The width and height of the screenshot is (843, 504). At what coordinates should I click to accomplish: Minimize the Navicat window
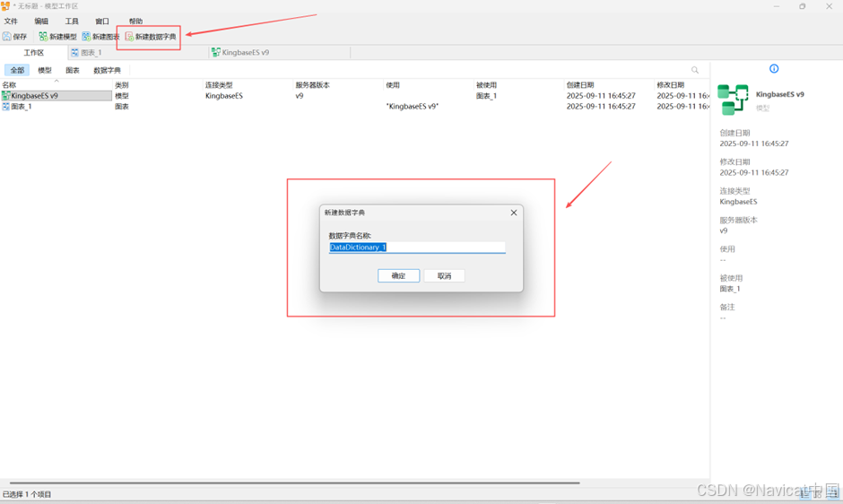click(x=777, y=6)
